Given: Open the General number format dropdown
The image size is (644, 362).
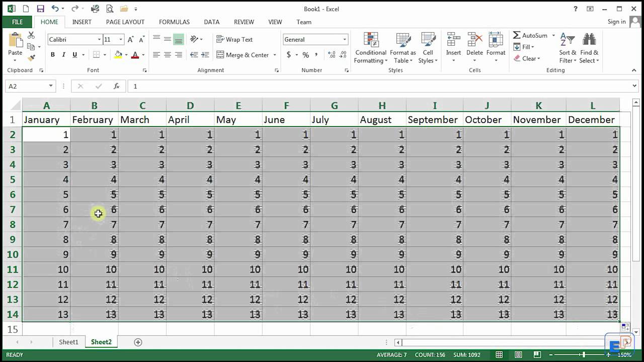Looking at the screenshot, I should (x=345, y=39).
